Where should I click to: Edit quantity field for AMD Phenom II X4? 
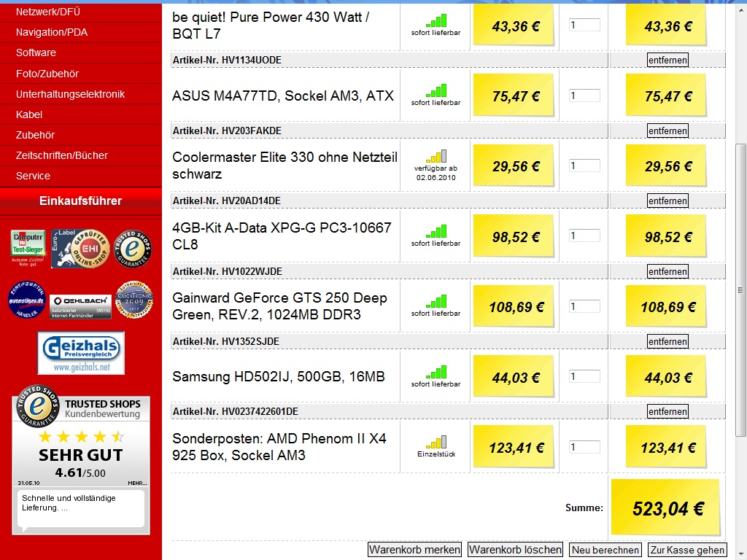pyautogui.click(x=584, y=447)
